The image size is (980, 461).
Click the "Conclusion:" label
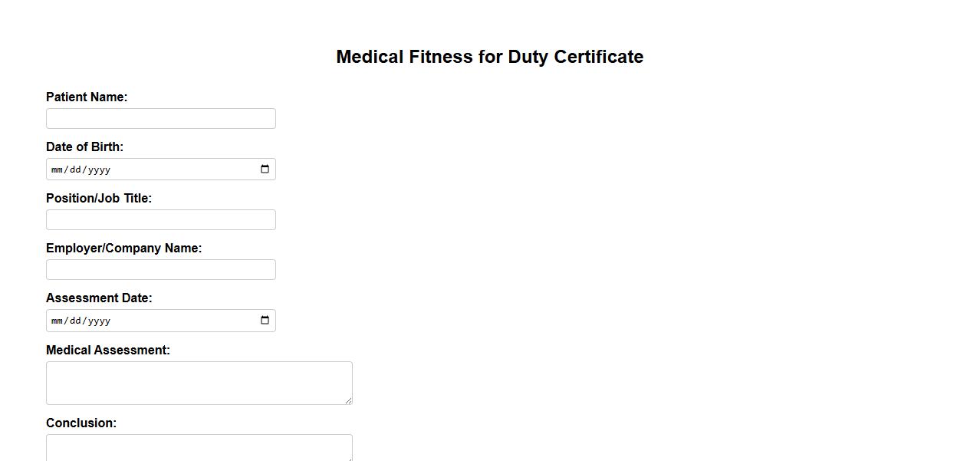[x=81, y=423]
